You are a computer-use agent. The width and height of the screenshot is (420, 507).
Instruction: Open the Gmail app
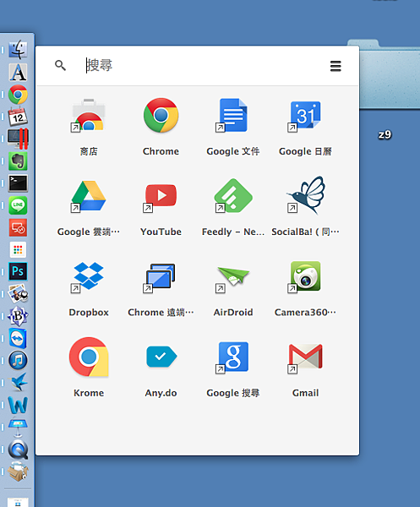pyautogui.click(x=305, y=357)
